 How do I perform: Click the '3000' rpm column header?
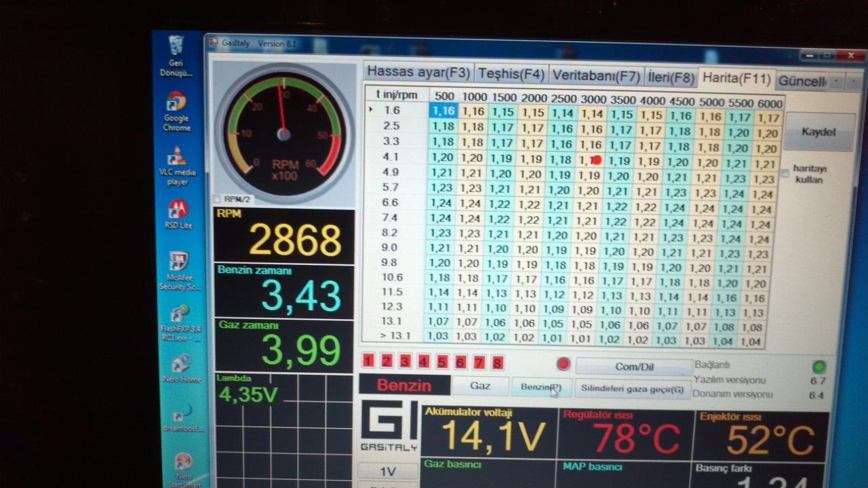593,100
